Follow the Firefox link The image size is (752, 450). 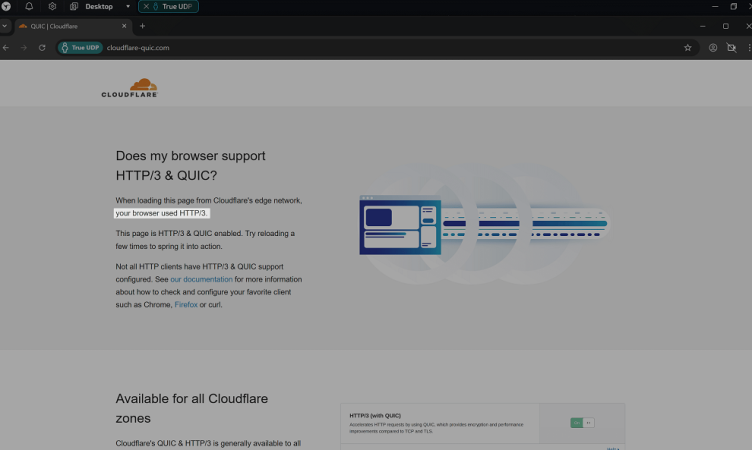coord(186,304)
